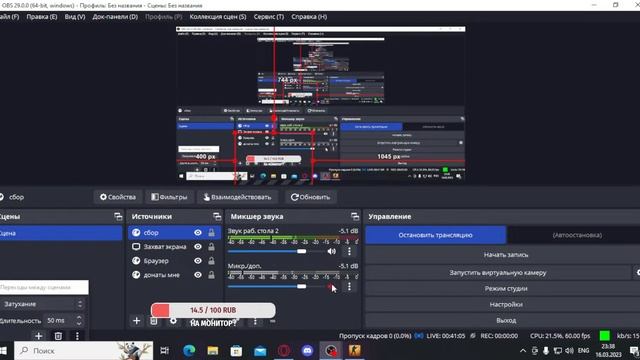Click the Windows Поиск search box
The height and width of the screenshot is (360, 640).
(84, 351)
